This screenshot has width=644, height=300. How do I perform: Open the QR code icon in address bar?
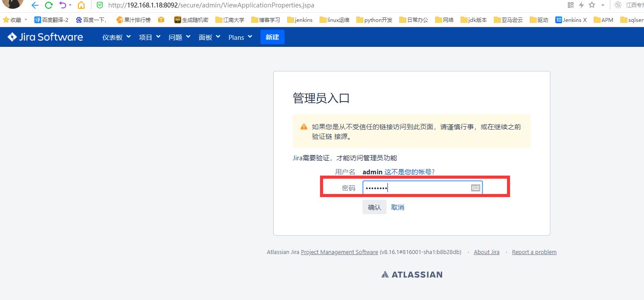pyautogui.click(x=570, y=5)
